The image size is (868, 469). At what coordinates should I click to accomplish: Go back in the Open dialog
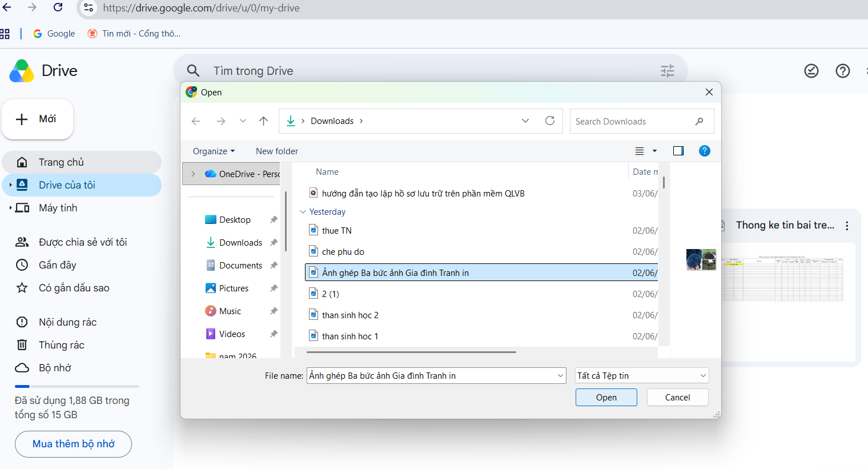[196, 121]
